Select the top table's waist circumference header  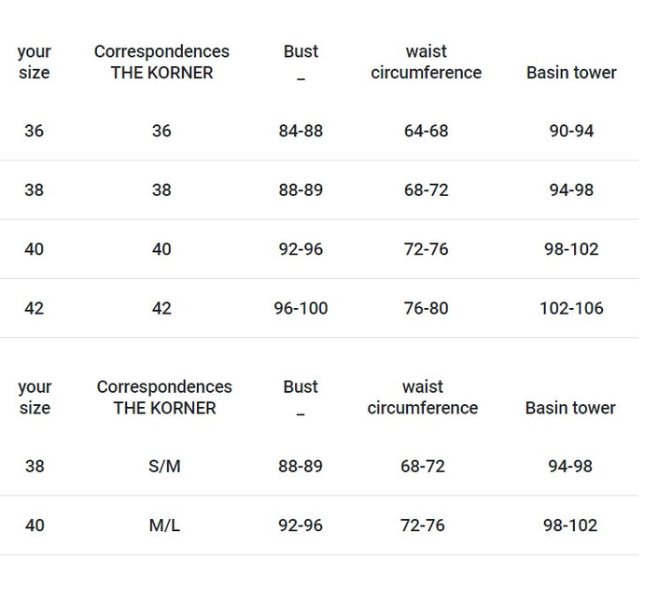[x=426, y=62]
